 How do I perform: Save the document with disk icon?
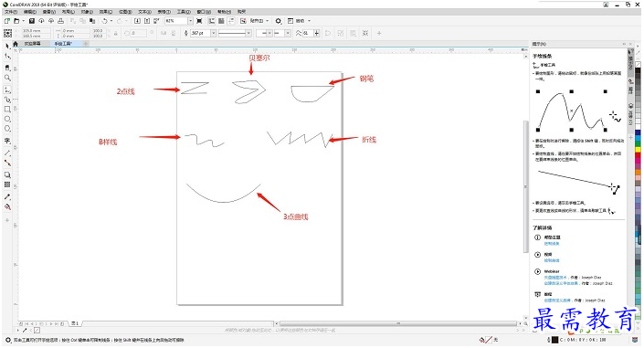coord(32,20)
